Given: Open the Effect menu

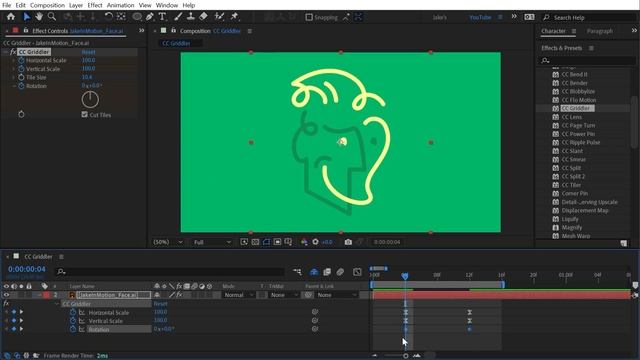Looking at the screenshot, I should (x=95, y=5).
